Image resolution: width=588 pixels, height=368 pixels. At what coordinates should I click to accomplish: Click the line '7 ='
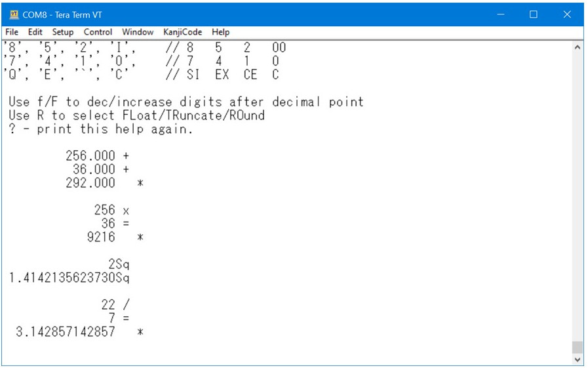[x=119, y=318]
